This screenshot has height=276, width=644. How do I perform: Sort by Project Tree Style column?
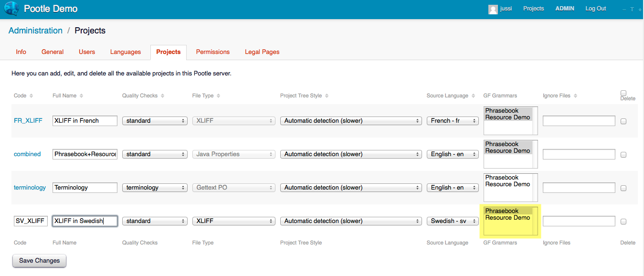[327, 96]
